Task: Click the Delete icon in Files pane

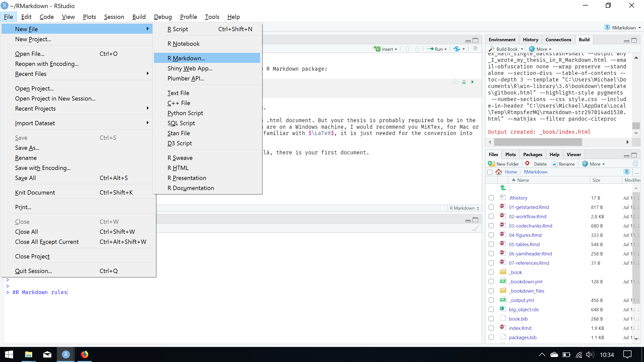Action: coord(528,164)
